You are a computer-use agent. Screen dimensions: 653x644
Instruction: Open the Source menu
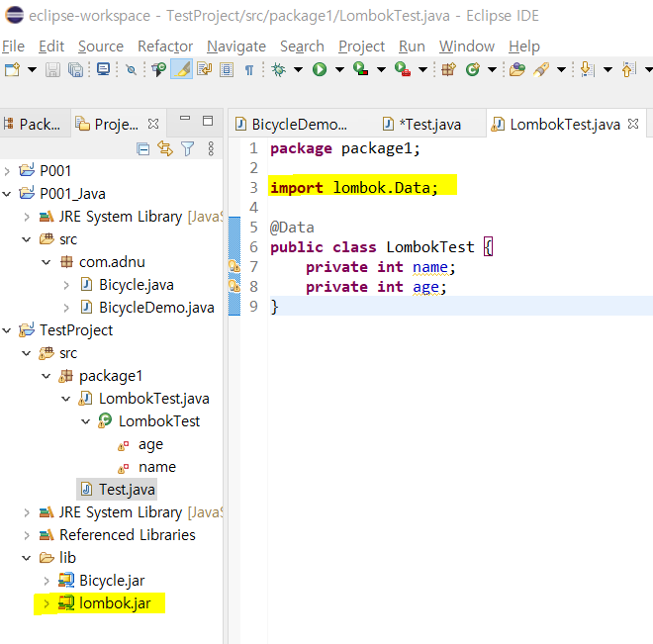101,46
